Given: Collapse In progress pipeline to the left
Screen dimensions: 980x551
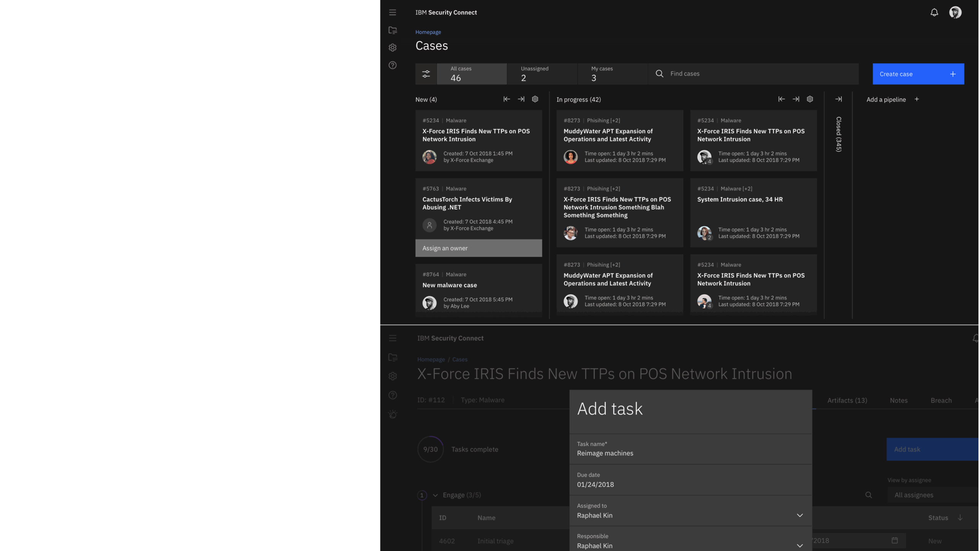Looking at the screenshot, I should [x=781, y=99].
